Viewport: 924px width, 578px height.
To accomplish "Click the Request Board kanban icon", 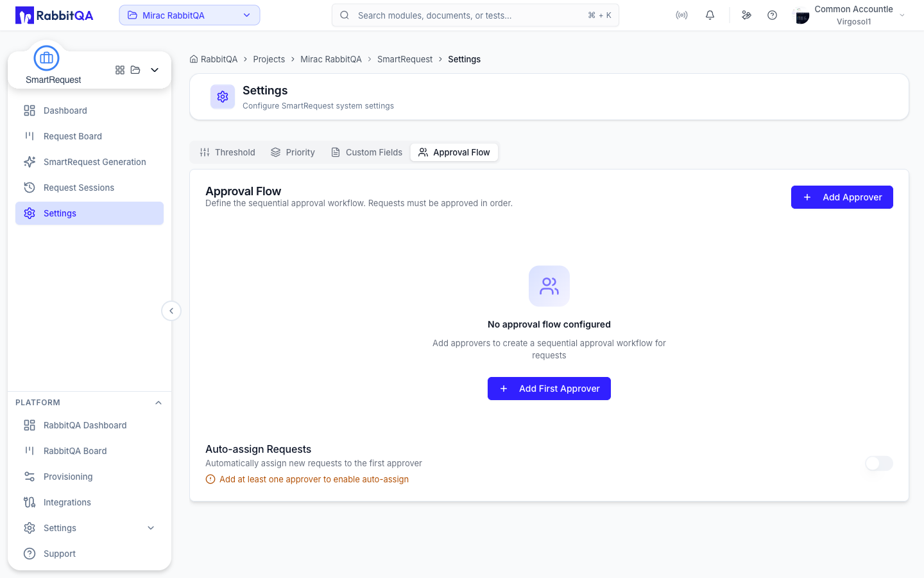I will click(30, 136).
